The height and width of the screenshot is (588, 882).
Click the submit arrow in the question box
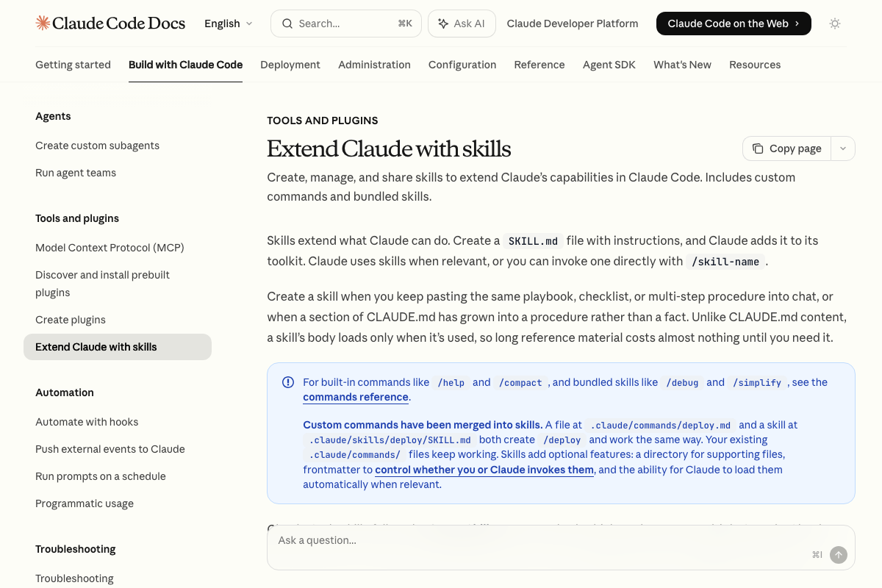click(x=839, y=555)
